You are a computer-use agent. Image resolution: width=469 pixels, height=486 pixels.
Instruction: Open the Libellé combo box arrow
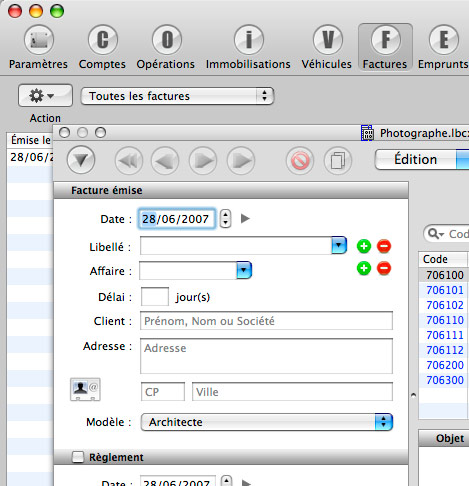point(339,246)
